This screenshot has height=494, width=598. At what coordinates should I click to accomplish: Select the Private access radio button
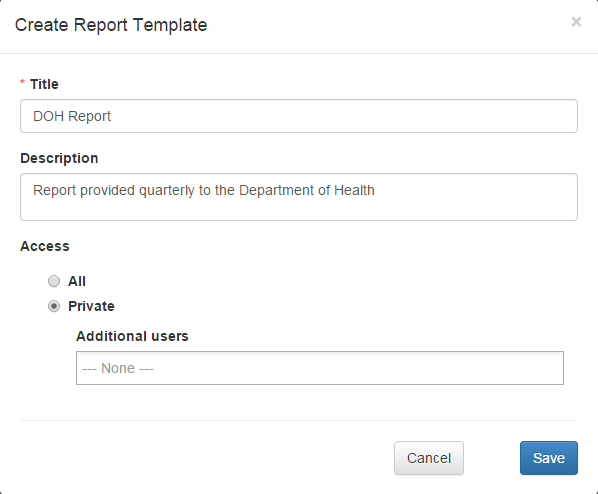[54, 306]
